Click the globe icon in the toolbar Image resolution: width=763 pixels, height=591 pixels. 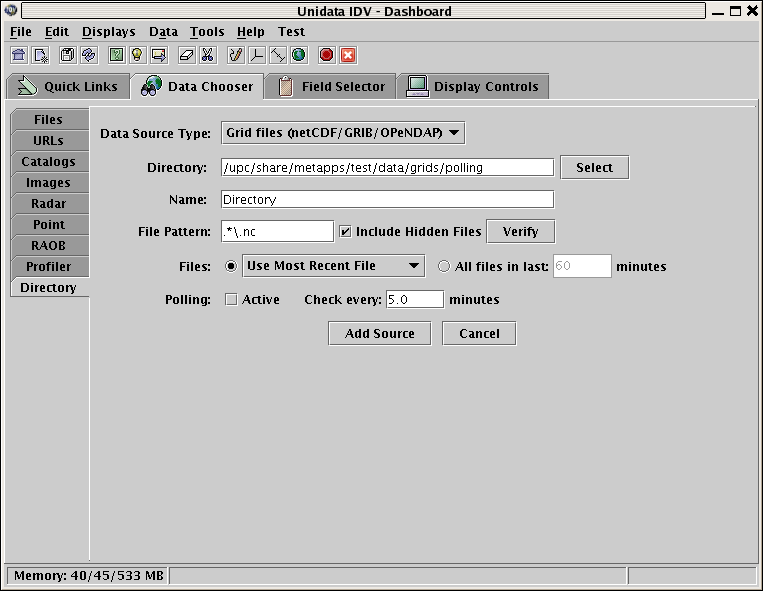tap(299, 55)
